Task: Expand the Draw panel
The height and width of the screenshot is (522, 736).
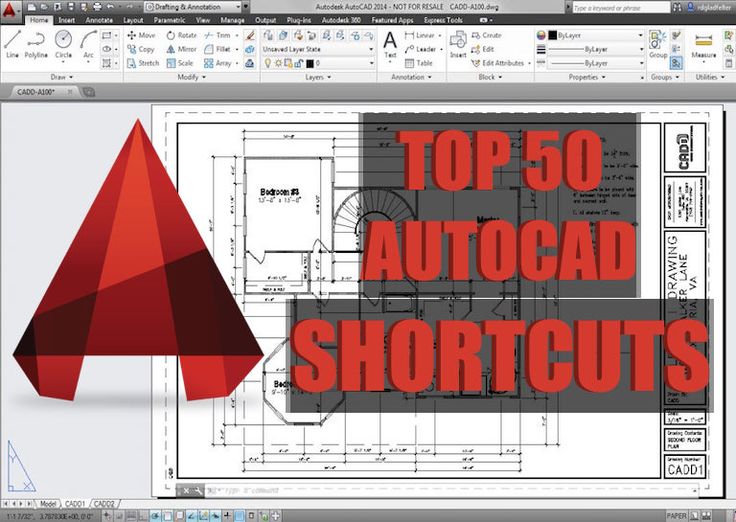Action: (x=61, y=77)
